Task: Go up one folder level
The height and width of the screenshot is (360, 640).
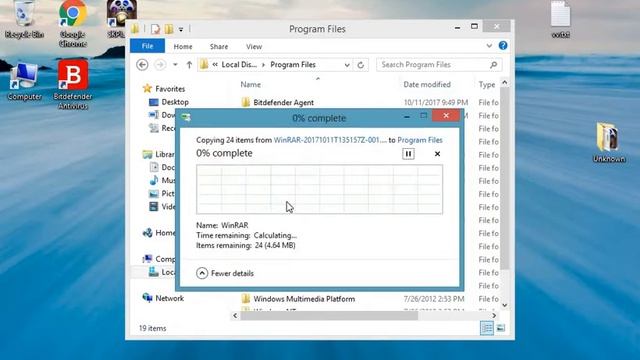Action: [x=189, y=64]
